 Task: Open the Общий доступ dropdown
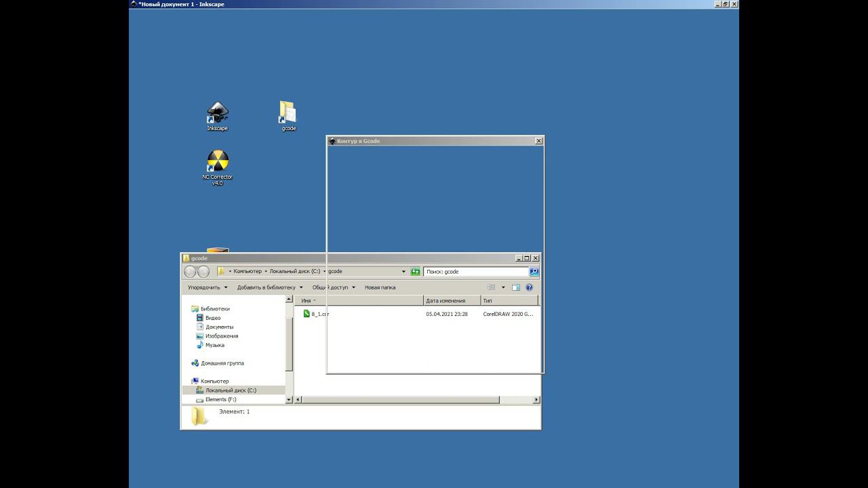(x=334, y=287)
